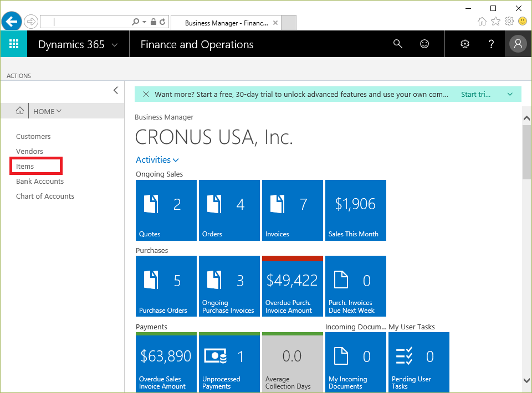This screenshot has height=393, width=532.
Task: Click the scrollbar up arrow
Action: [526, 118]
